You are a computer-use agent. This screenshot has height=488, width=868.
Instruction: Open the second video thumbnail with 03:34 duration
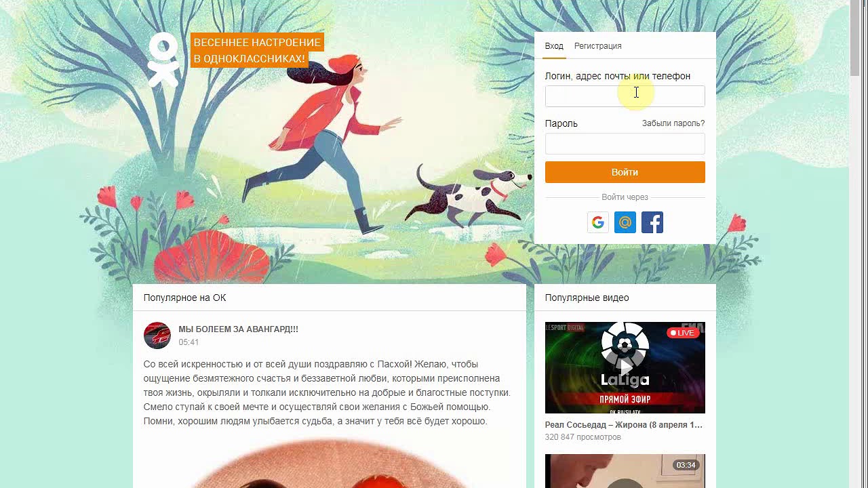[x=625, y=471]
